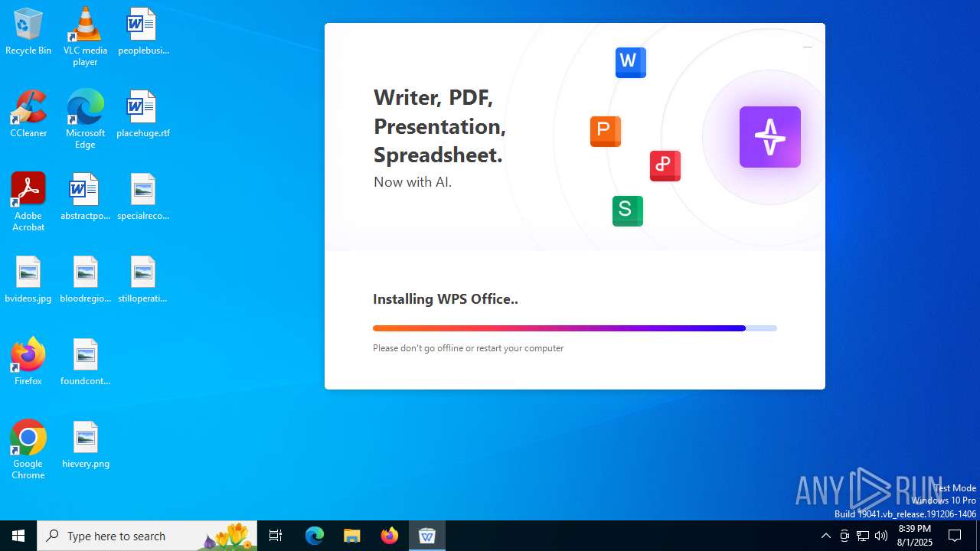Select the stilloperati... image file
This screenshot has width=980, height=551.
tap(143, 280)
